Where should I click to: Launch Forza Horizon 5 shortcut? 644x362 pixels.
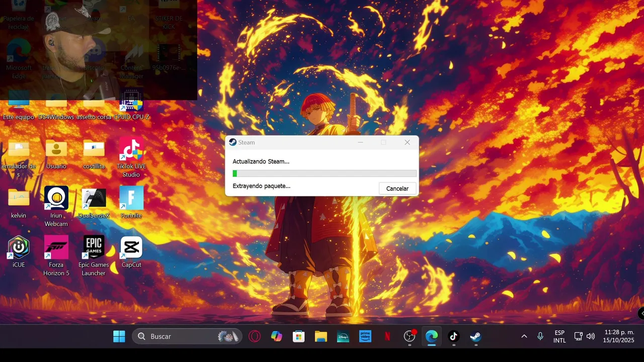click(x=56, y=256)
